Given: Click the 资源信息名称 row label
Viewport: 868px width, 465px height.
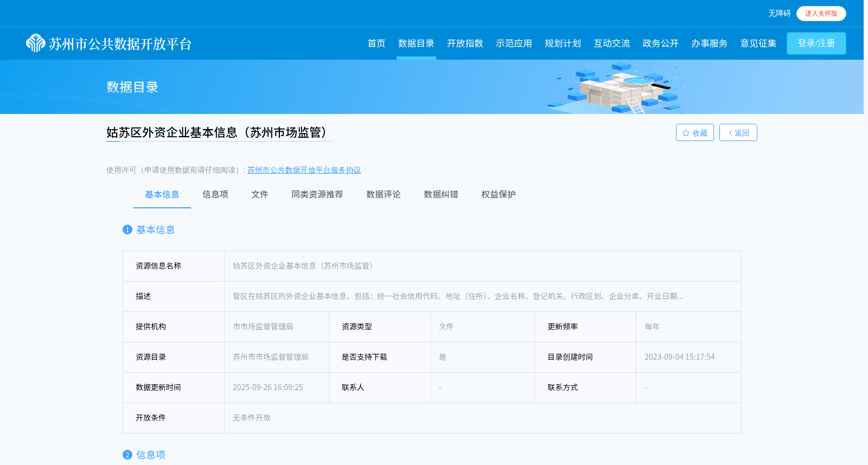Looking at the screenshot, I should tap(158, 266).
